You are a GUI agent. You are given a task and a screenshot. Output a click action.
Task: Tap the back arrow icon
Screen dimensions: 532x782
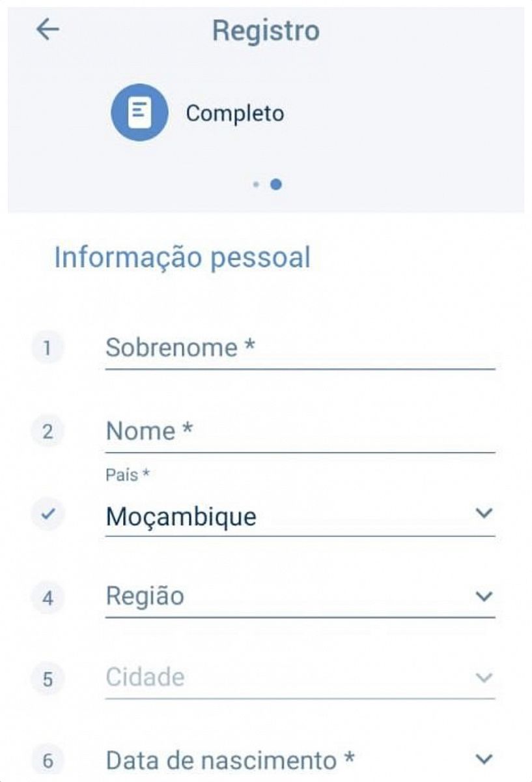tap(48, 29)
